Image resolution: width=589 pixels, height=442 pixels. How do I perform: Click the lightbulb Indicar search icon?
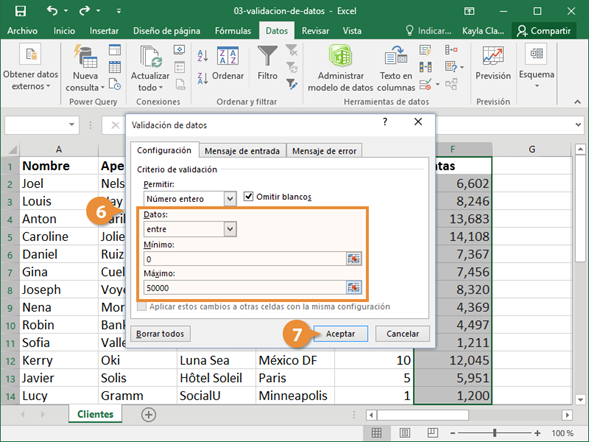point(409,31)
